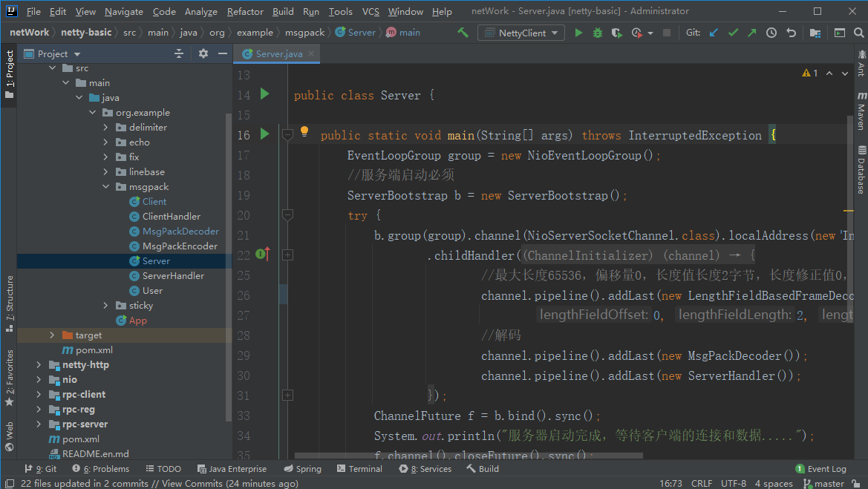This screenshot has width=868, height=489.
Task: Open Project Structure icon in toolbar
Action: point(815,33)
